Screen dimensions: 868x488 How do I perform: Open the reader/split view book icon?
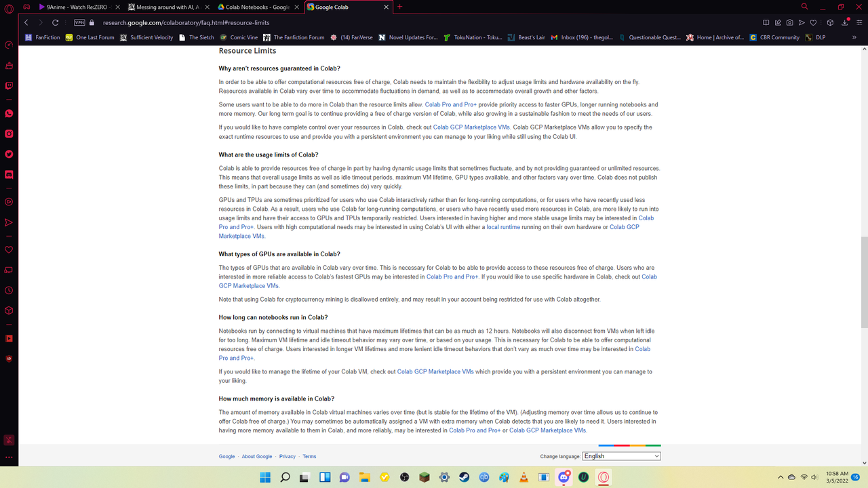pos(766,22)
